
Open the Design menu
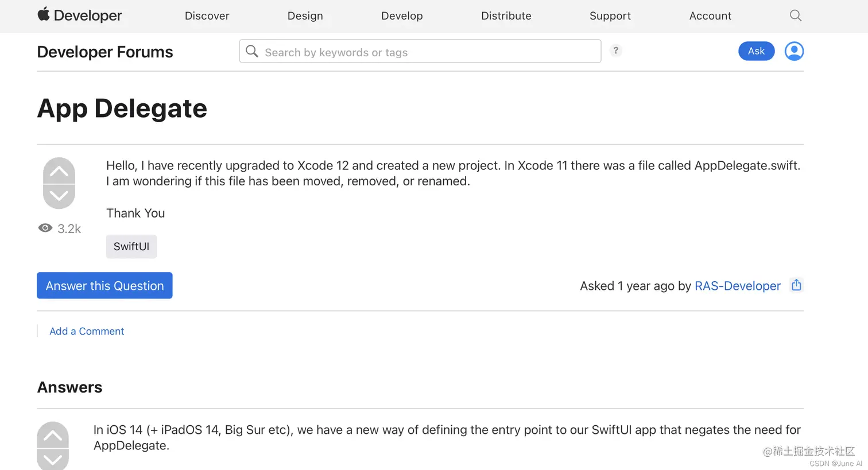[x=305, y=16]
